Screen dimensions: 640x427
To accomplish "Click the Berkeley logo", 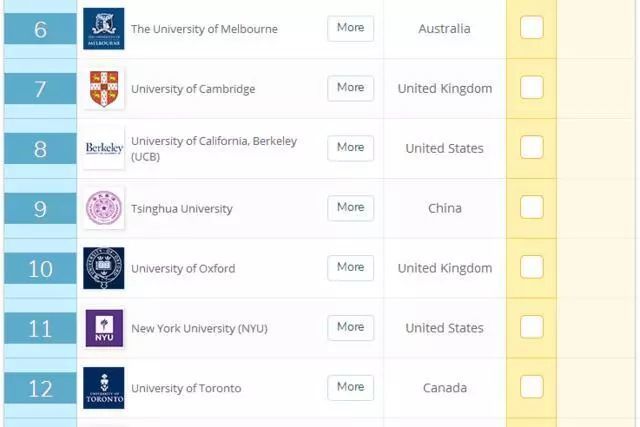I will click(104, 148).
